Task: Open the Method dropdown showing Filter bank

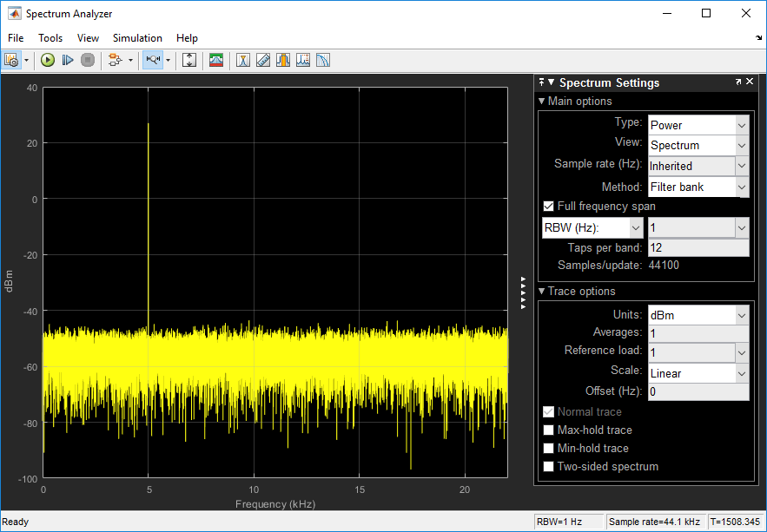Action: pyautogui.click(x=698, y=187)
